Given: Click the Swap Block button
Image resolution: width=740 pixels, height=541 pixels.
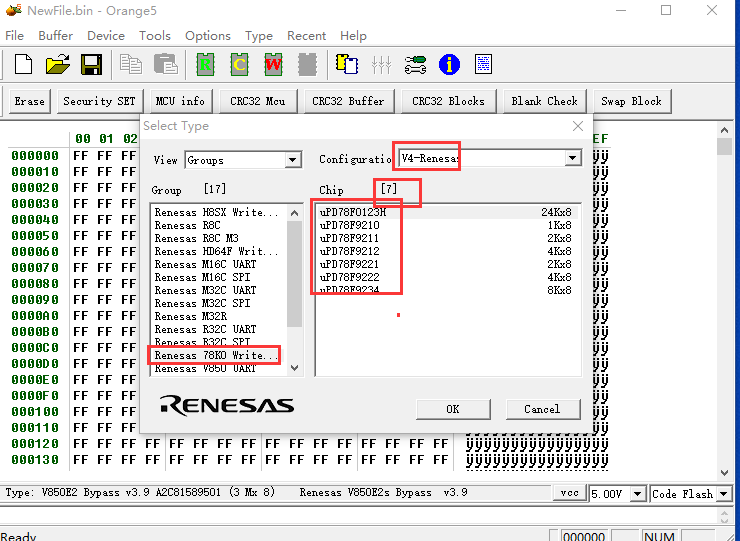Looking at the screenshot, I should pyautogui.click(x=631, y=101).
